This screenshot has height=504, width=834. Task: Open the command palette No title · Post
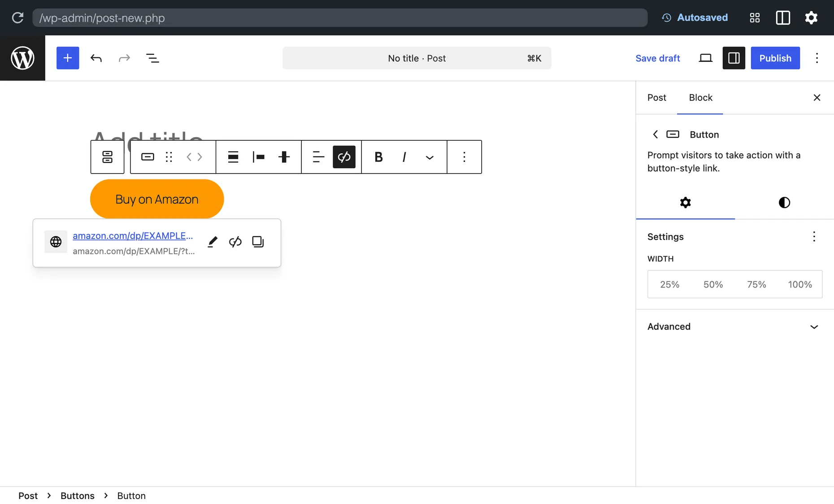pos(417,58)
